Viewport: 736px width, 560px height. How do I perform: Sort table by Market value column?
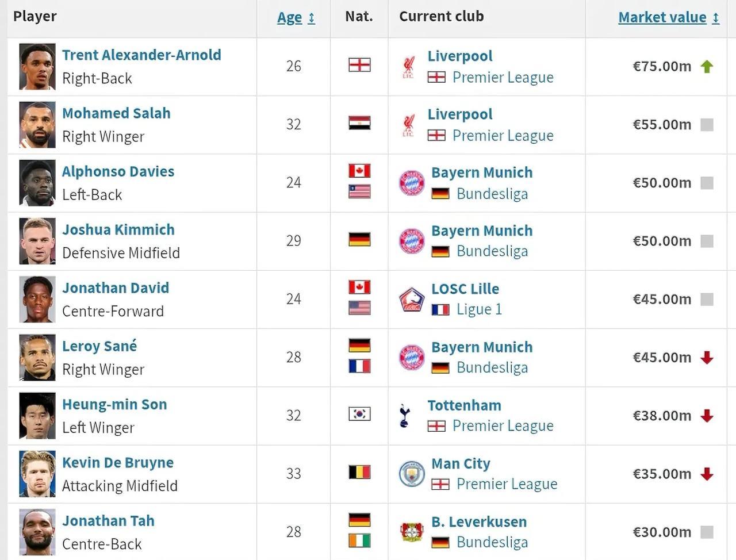[662, 17]
